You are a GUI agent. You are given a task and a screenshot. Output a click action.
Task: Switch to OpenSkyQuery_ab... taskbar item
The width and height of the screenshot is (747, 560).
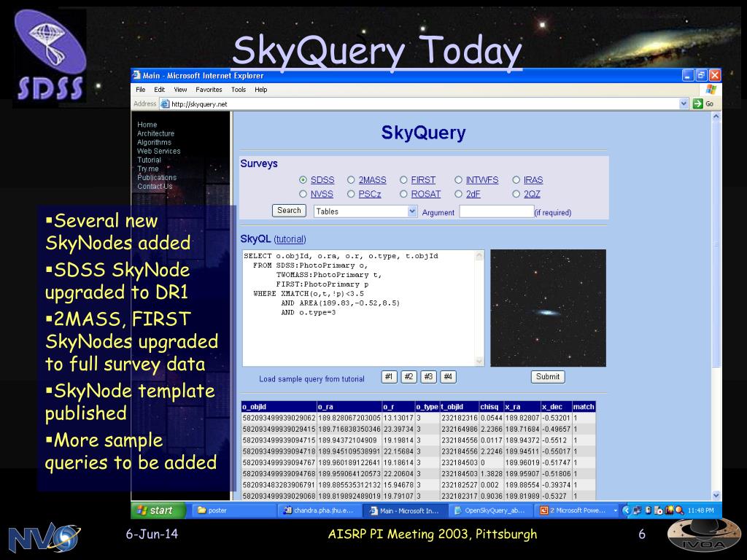[490, 510]
